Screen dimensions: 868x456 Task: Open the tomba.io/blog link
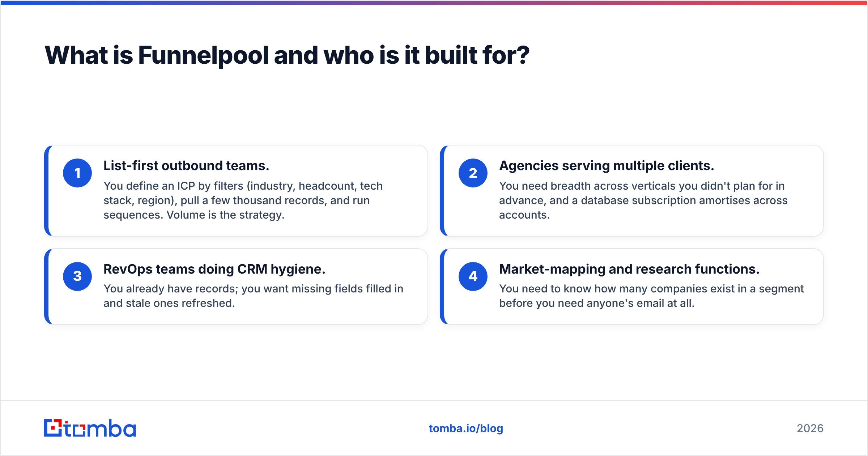[x=466, y=428]
